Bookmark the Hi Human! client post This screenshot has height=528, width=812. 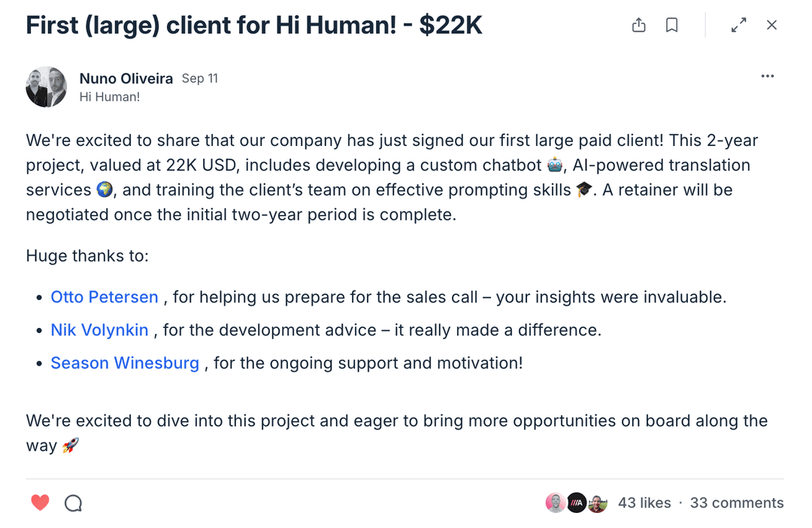click(672, 26)
